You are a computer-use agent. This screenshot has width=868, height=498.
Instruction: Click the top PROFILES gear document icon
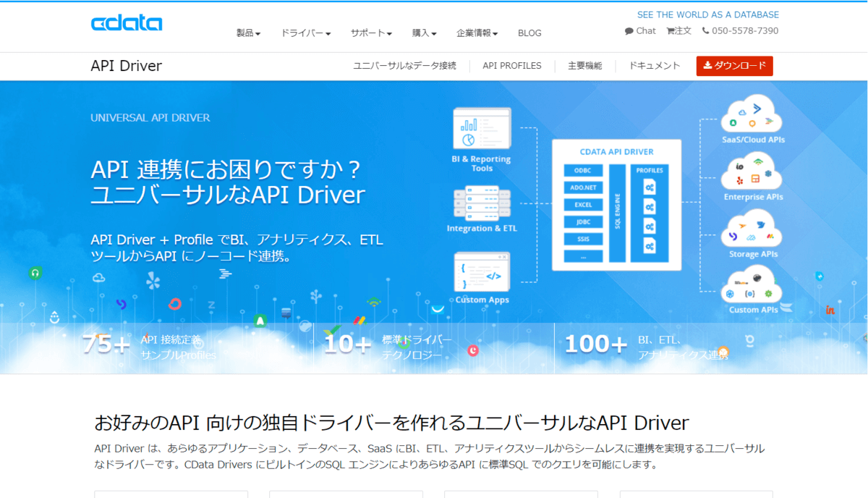click(x=650, y=187)
